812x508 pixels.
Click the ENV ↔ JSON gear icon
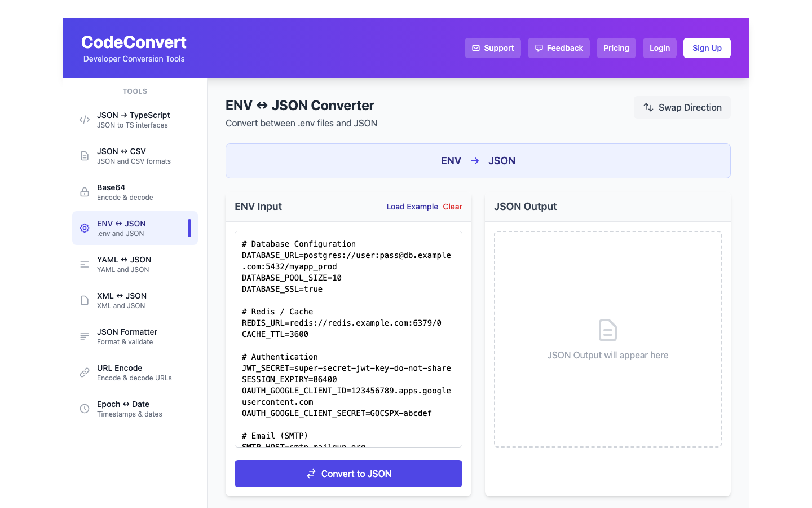[84, 228]
